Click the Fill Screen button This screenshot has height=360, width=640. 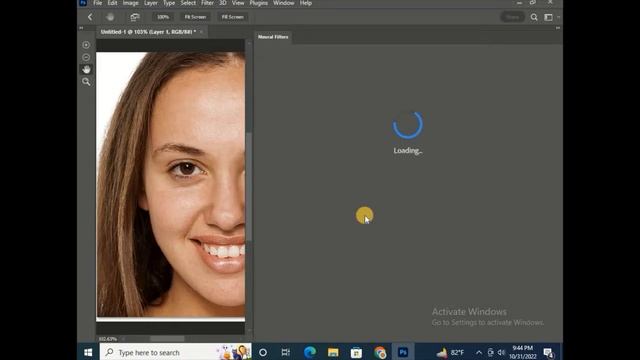[233, 17]
